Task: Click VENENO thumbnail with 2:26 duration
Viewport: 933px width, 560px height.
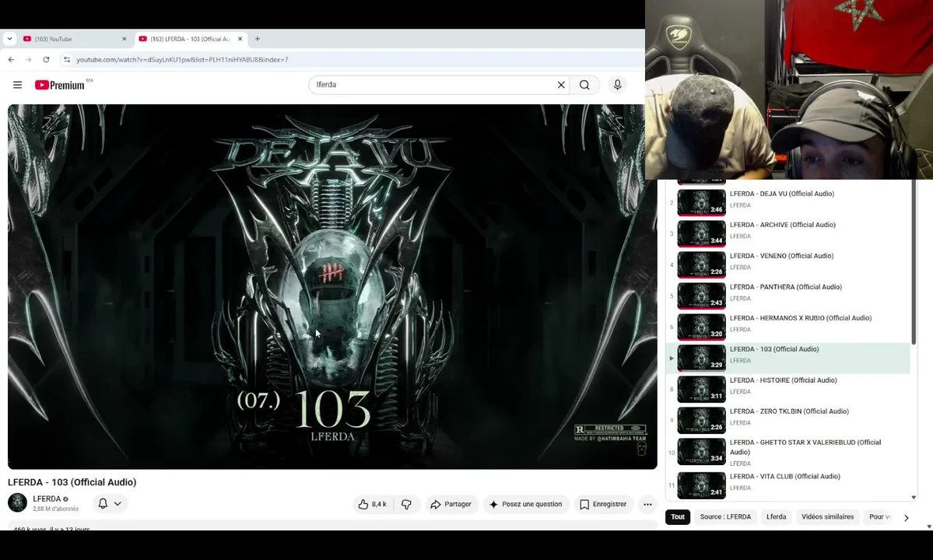Action: coord(702,264)
